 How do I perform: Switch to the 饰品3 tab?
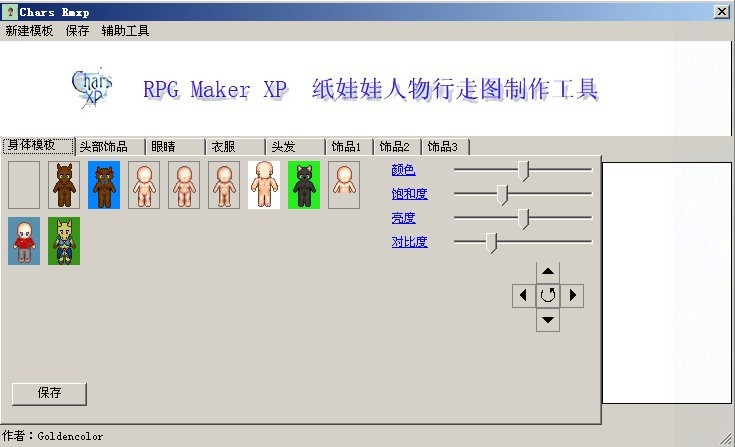(446, 147)
